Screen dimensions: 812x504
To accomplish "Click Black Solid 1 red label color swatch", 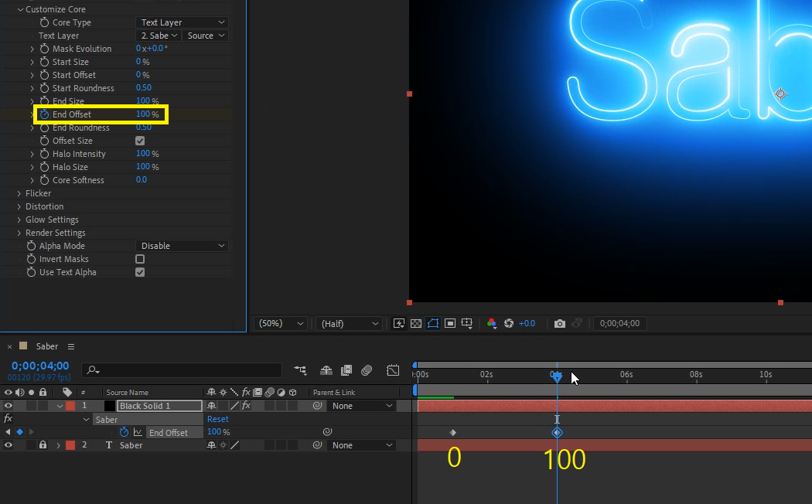I will pos(70,406).
